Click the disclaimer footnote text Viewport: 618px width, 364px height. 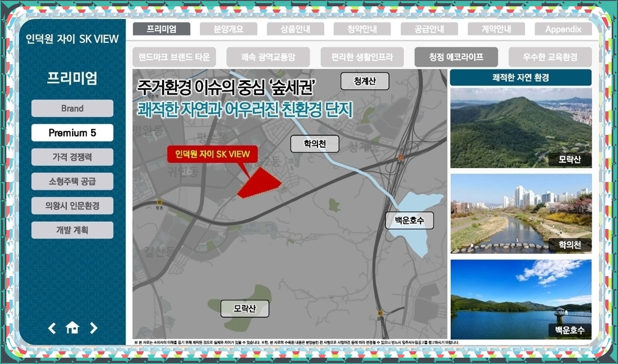[x=297, y=343]
